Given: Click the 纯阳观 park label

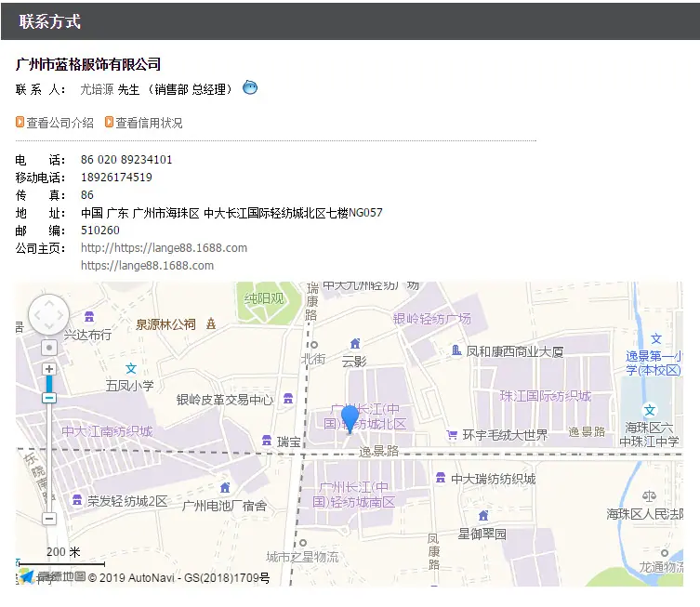Looking at the screenshot, I should coord(264,298).
